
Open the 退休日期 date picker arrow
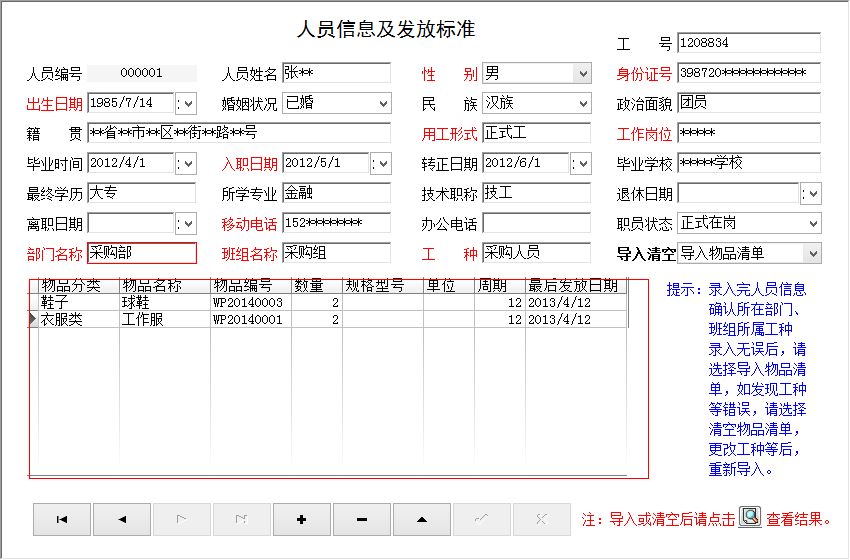coord(811,193)
